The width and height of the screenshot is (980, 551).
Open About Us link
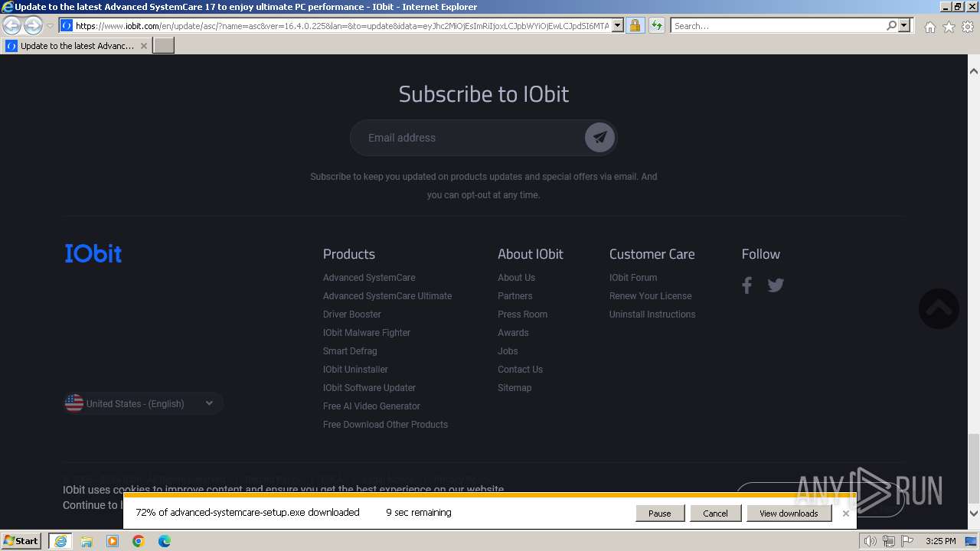pyautogui.click(x=516, y=278)
